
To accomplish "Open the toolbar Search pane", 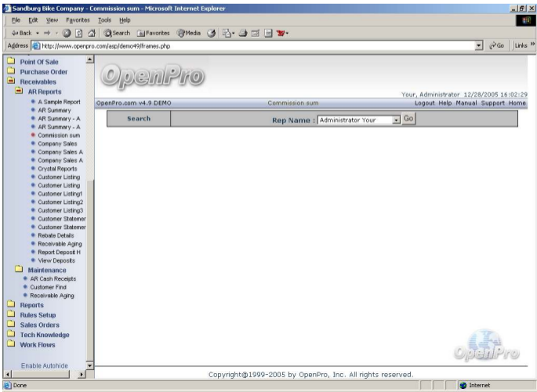I will 117,33.
